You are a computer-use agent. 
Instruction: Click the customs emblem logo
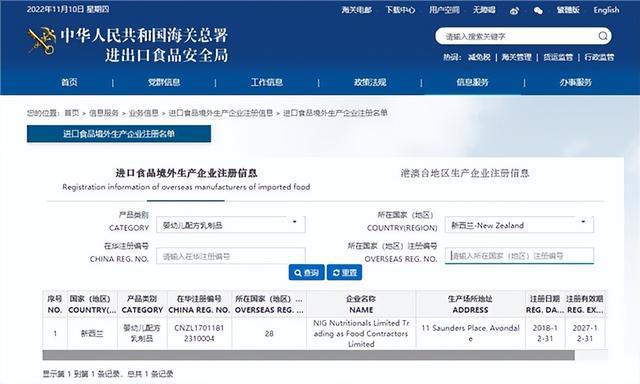click(x=41, y=41)
